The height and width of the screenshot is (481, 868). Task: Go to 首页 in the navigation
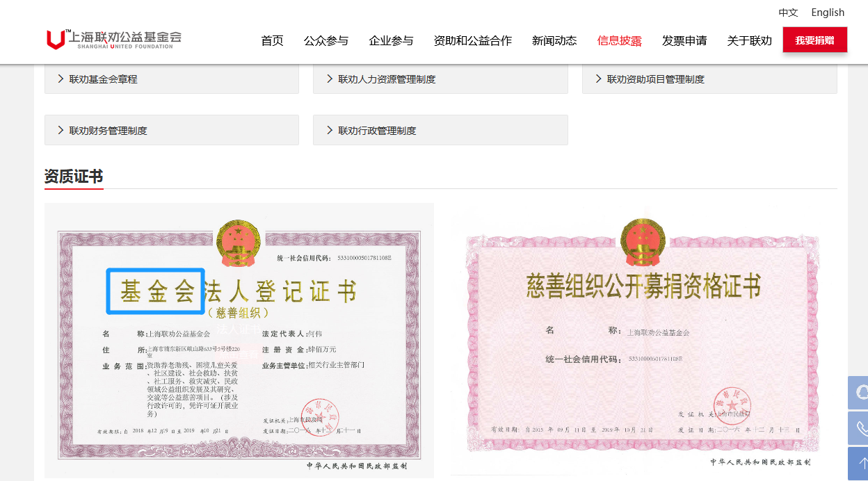coord(272,40)
